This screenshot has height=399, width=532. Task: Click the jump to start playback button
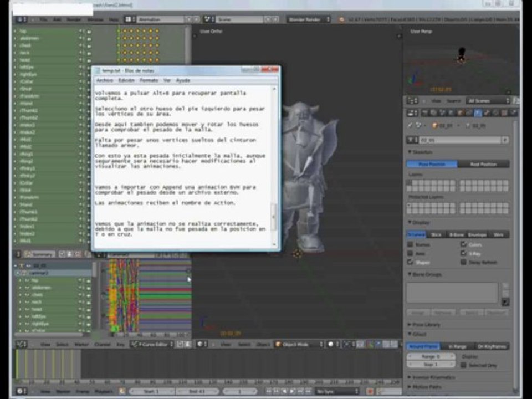[x=269, y=392]
